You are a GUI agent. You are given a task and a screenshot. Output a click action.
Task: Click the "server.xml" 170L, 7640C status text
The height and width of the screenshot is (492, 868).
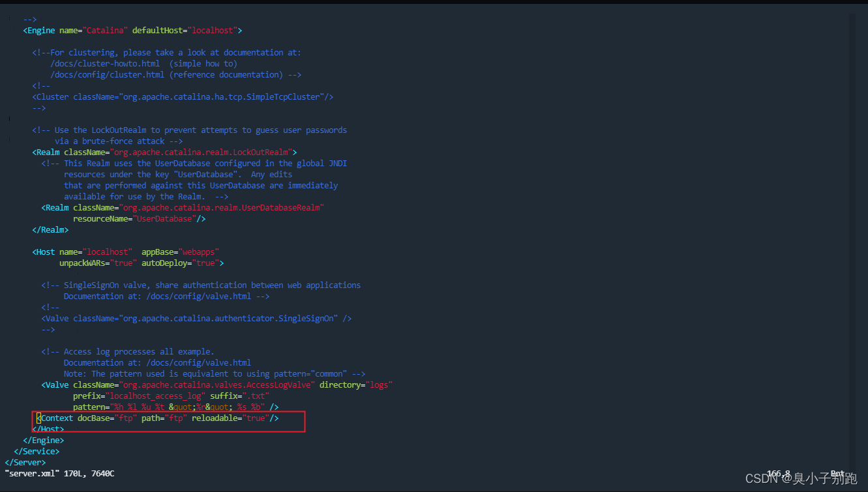coord(59,474)
